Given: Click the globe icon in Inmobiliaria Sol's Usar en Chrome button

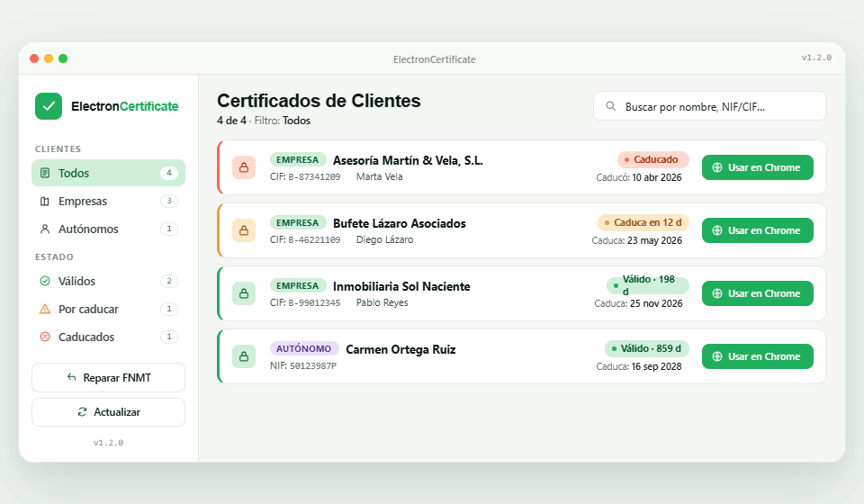Looking at the screenshot, I should (717, 293).
